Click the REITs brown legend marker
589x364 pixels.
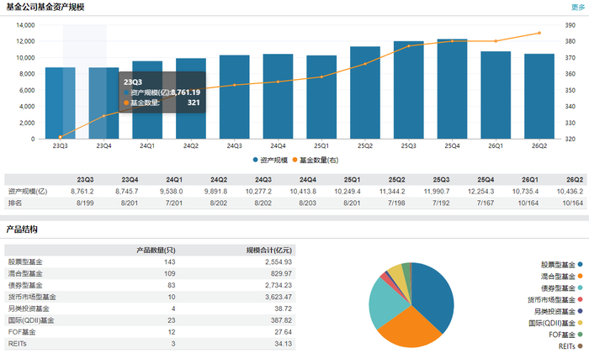[x=581, y=346]
